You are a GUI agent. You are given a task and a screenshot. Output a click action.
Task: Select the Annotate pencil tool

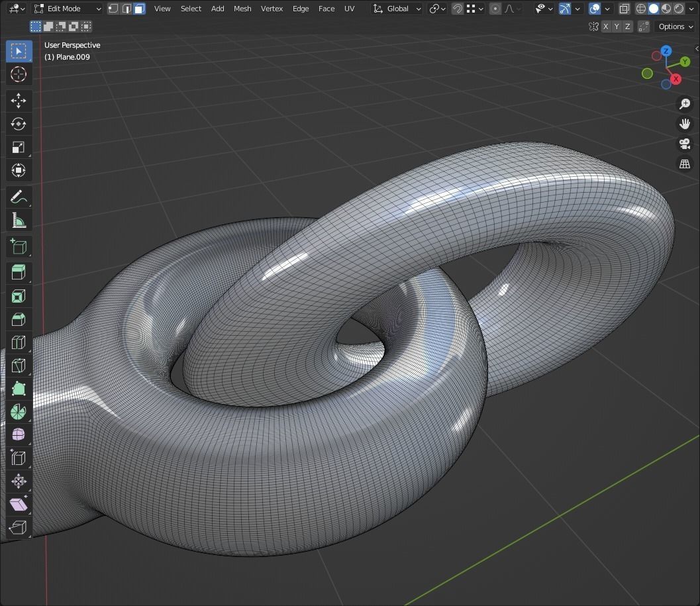(x=19, y=197)
